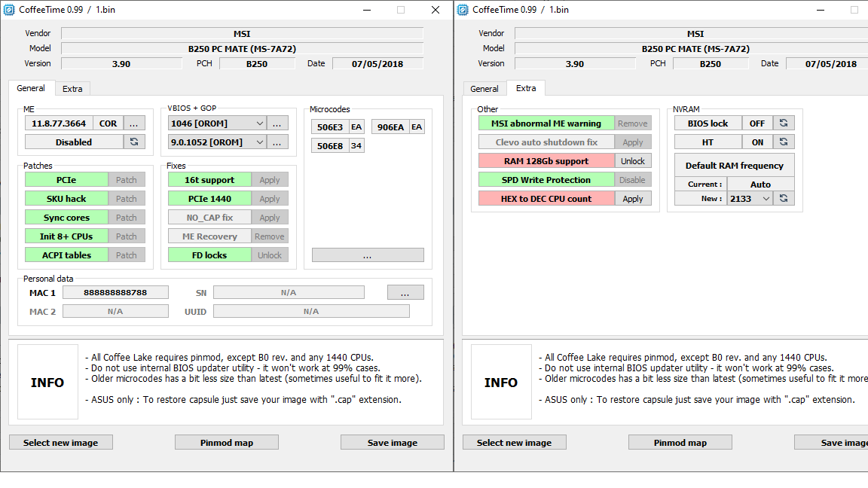Screen dimensions: 868x488
Task: Click Save image in left window
Action: click(x=393, y=442)
